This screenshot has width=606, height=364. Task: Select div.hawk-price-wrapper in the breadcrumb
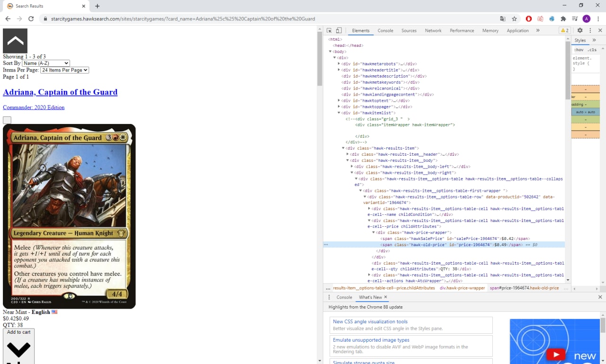coord(462,288)
